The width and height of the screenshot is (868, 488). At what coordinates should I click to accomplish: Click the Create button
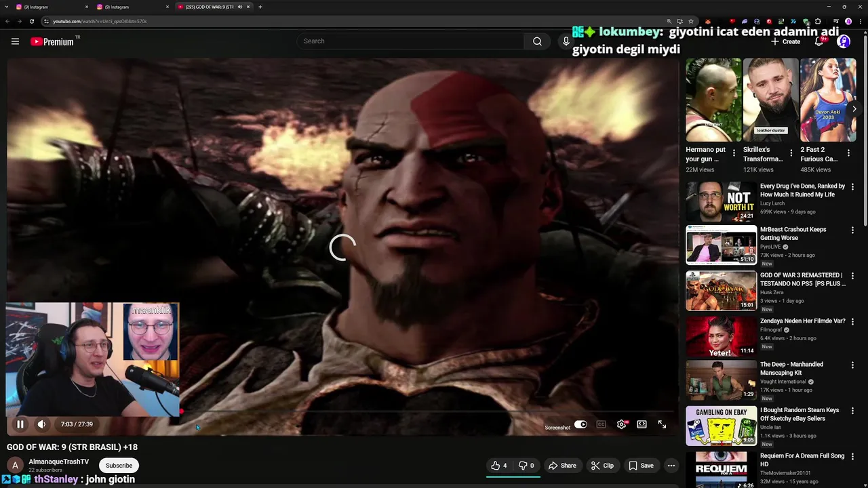point(786,41)
